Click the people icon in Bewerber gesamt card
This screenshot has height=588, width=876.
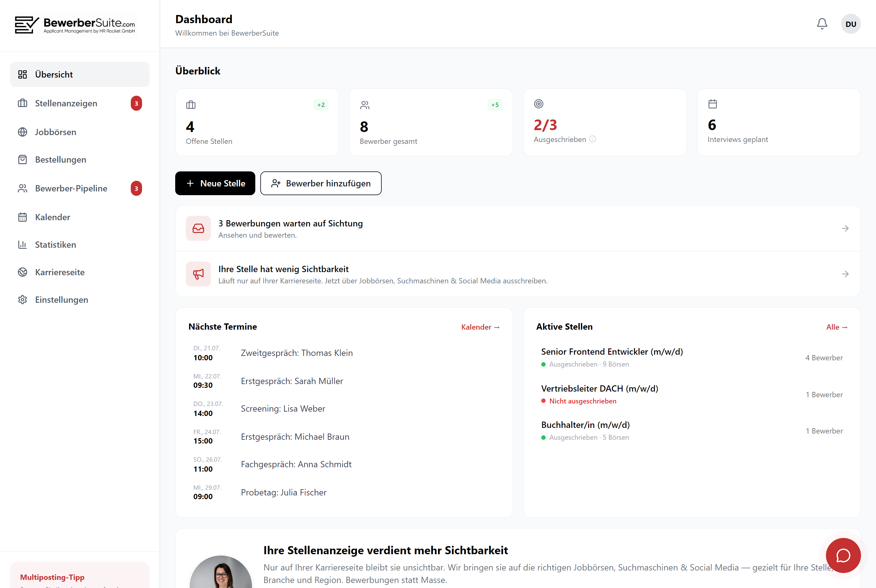pyautogui.click(x=365, y=105)
